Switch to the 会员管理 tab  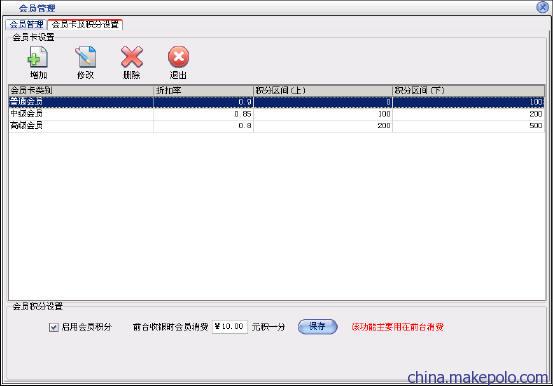[26, 24]
